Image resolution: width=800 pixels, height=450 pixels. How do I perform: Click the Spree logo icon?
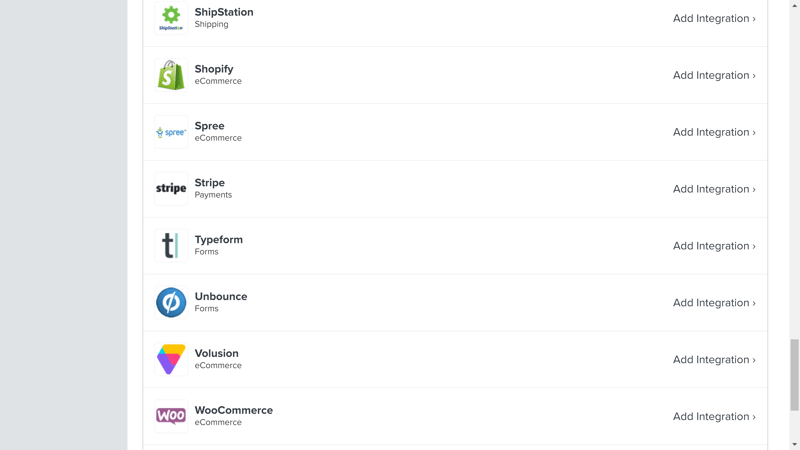pyautogui.click(x=171, y=132)
